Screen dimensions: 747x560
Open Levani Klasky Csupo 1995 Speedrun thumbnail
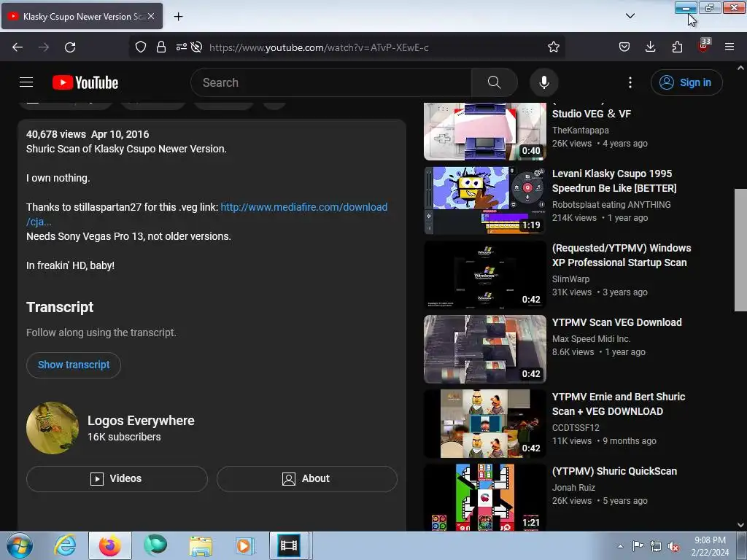(485, 201)
